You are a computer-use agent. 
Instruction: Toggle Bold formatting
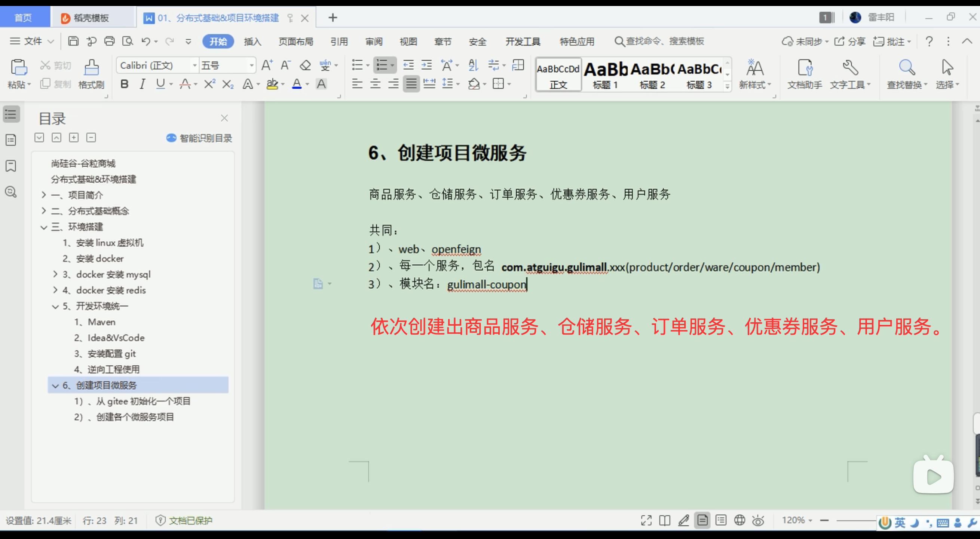[x=124, y=84]
